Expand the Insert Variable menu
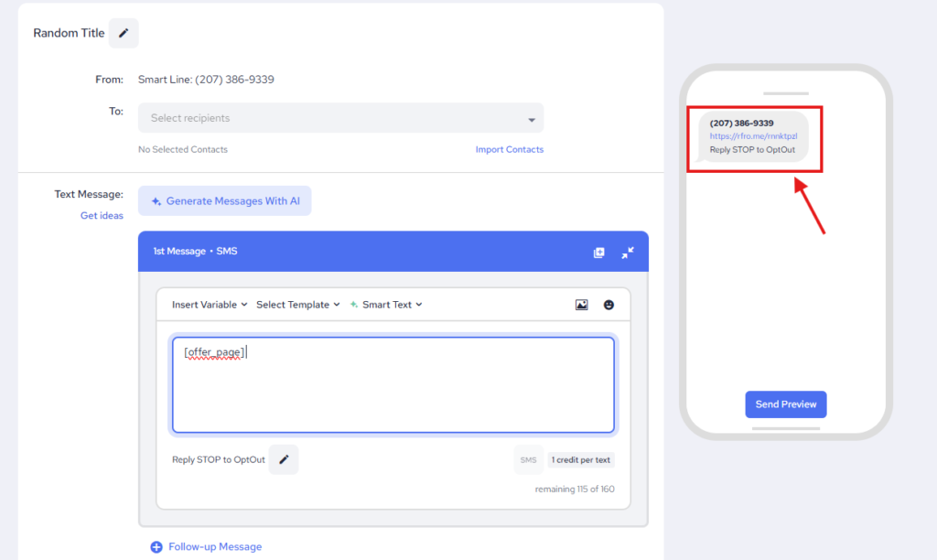This screenshot has width=937, height=560. [x=210, y=305]
